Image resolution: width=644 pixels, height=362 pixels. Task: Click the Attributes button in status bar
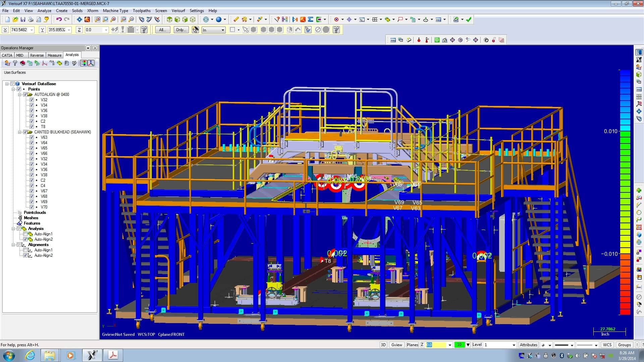[528, 345]
